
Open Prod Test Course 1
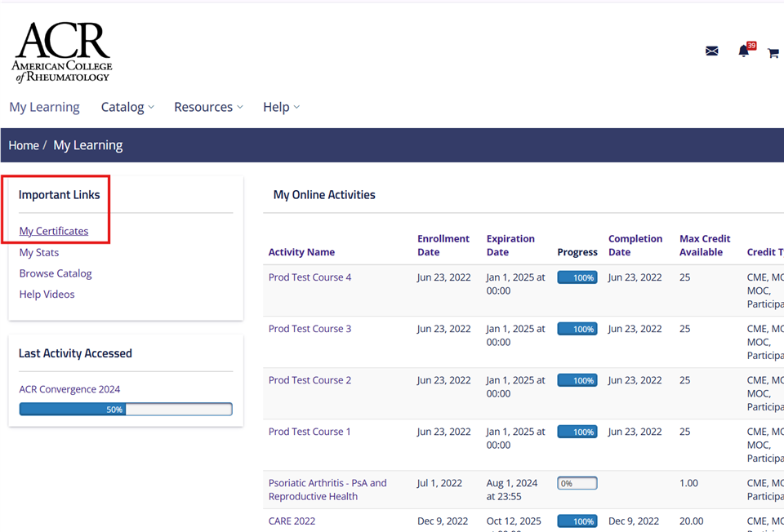pos(310,432)
